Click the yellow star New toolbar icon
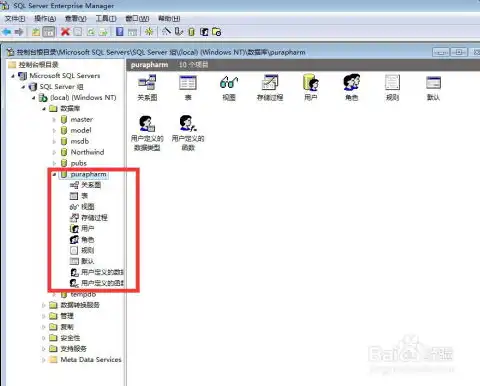Screen dimensions: 480x386 (149, 32)
